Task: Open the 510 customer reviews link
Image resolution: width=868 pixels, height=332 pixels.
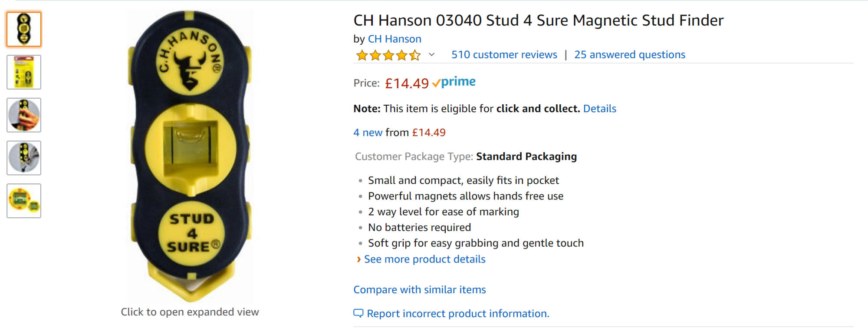Action: 504,55
